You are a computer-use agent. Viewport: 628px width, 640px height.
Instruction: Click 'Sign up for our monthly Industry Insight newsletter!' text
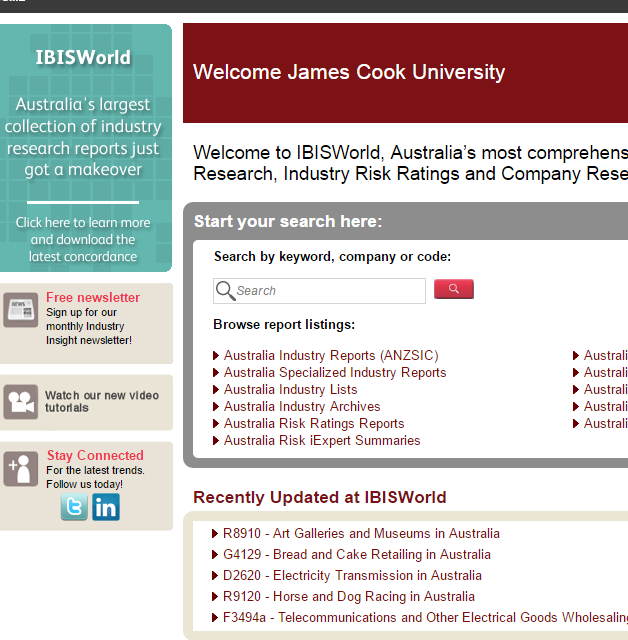tap(89, 327)
